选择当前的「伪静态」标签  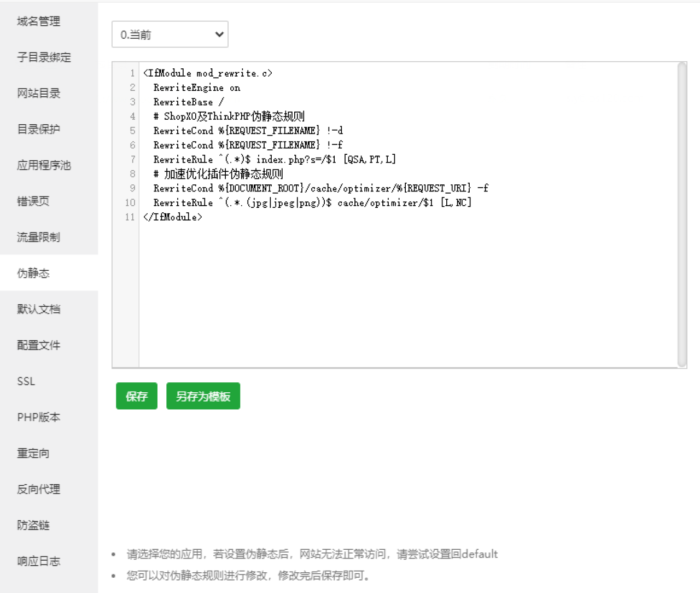click(x=33, y=273)
